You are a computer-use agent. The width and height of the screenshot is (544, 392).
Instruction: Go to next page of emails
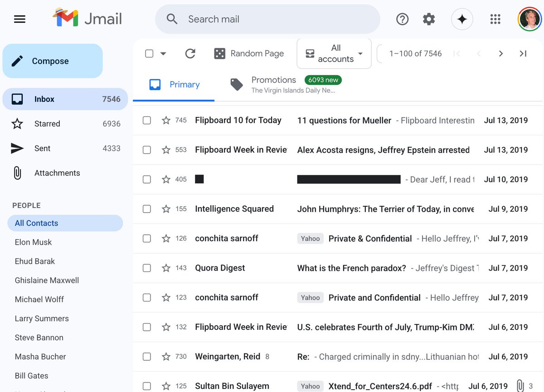click(x=500, y=53)
